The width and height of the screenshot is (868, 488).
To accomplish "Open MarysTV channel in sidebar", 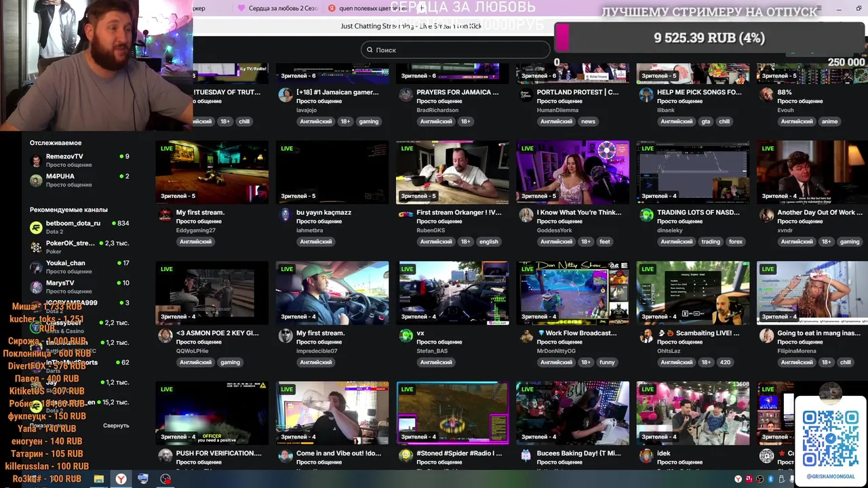I will point(79,287).
